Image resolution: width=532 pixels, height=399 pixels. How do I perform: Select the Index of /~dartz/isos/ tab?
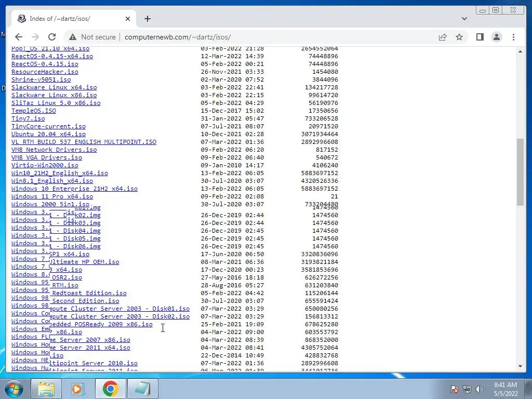74,19
